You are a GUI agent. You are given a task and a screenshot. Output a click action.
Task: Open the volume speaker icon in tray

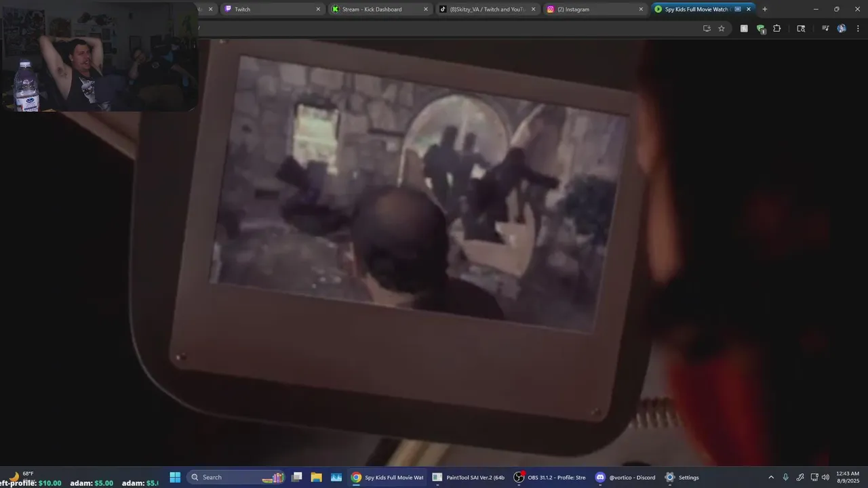pyautogui.click(x=825, y=477)
